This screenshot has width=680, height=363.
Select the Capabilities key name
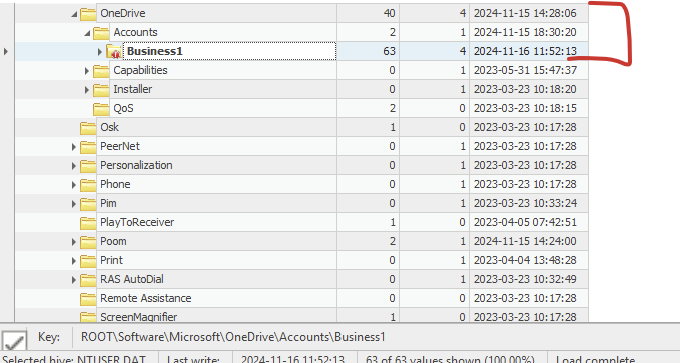140,70
